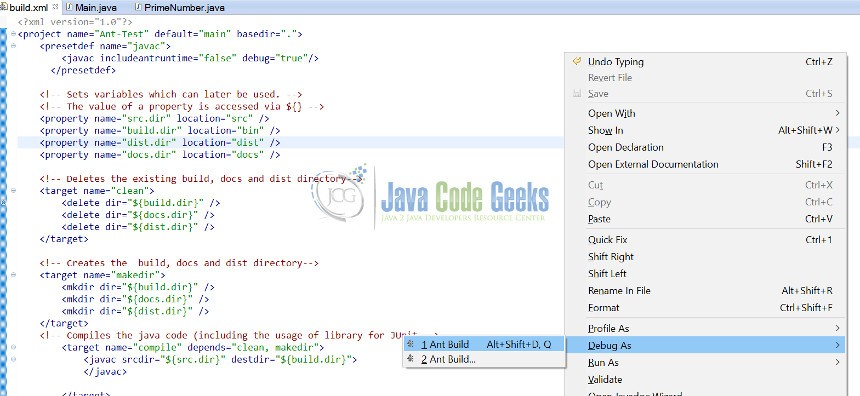Select Paste in the context menu
Viewport: 860px width, 396px height.
click(x=705, y=219)
